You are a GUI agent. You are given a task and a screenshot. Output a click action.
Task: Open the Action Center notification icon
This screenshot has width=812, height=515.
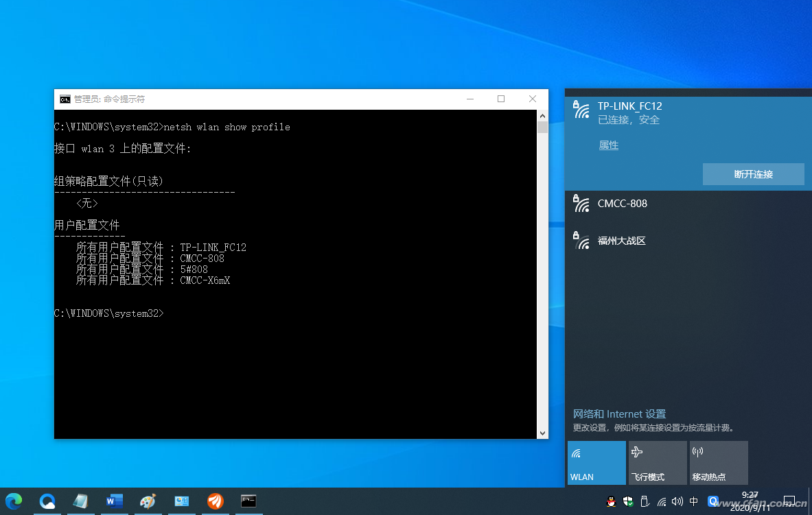(x=789, y=501)
